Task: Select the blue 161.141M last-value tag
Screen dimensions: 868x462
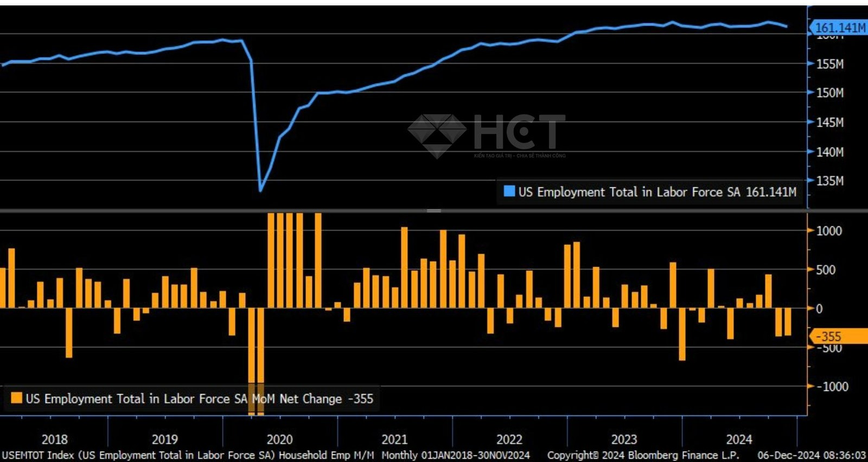Action: 838,28
